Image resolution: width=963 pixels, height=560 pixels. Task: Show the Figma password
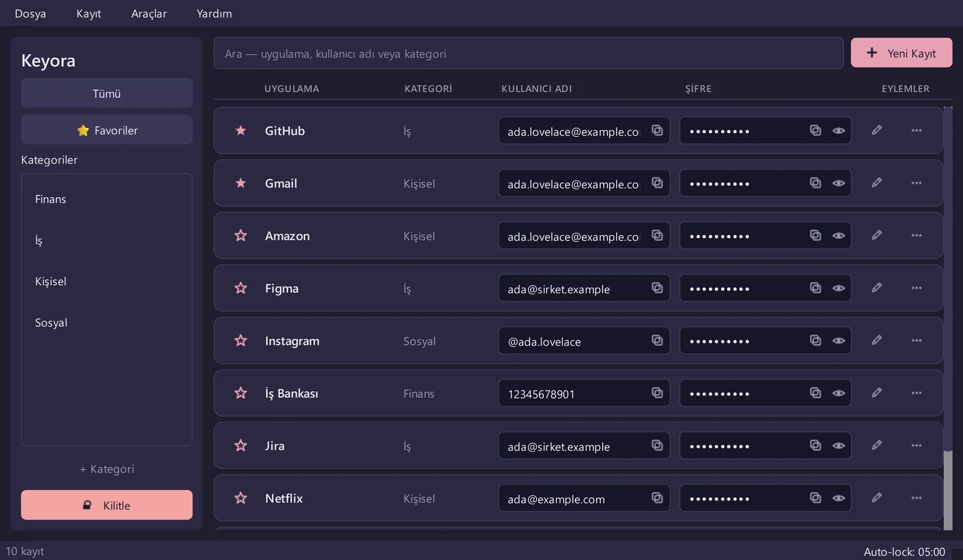click(838, 288)
